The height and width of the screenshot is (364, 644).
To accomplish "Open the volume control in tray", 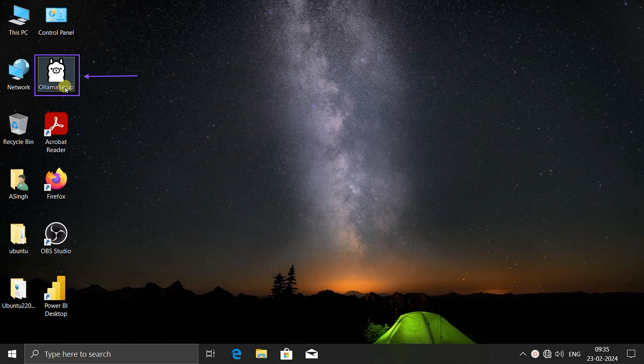I will [559, 354].
